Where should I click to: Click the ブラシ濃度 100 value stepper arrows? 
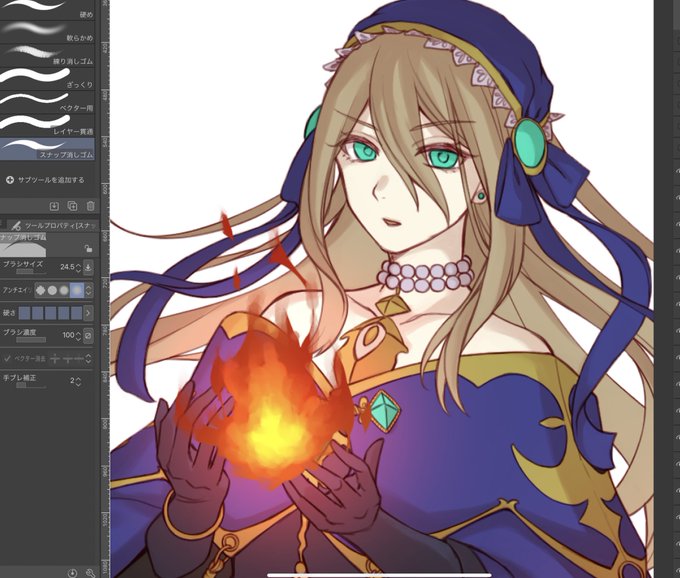(x=78, y=336)
